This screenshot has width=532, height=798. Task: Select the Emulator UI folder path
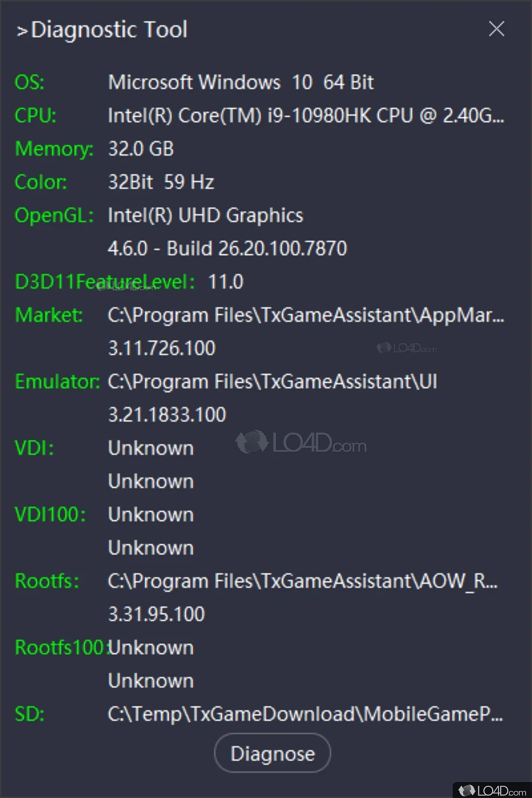point(272,381)
